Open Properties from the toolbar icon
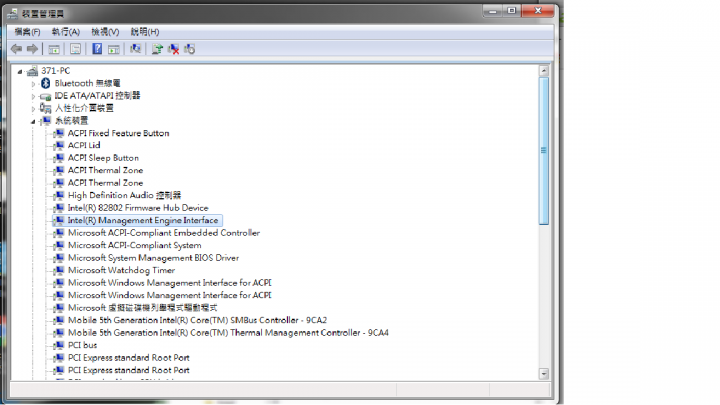The height and width of the screenshot is (405, 720). [75, 49]
